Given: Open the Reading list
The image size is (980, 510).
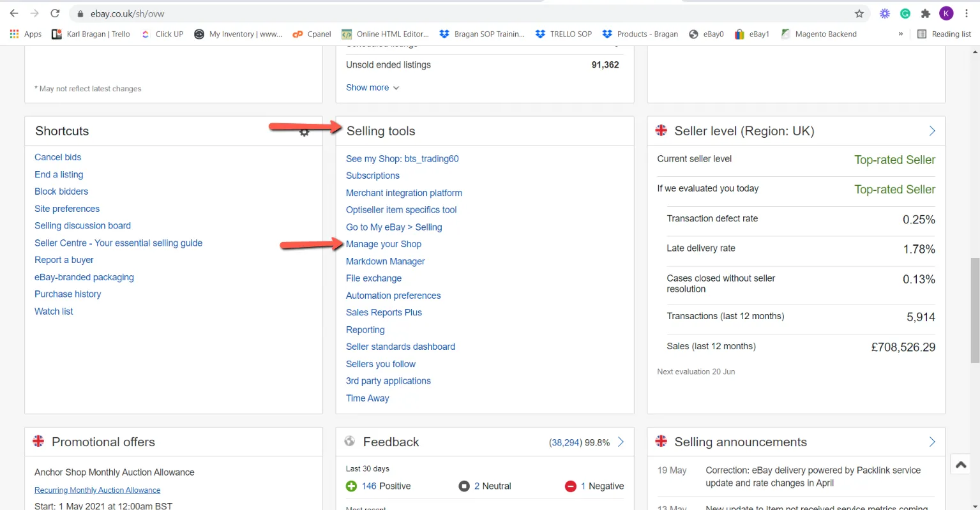Looking at the screenshot, I should click(944, 34).
